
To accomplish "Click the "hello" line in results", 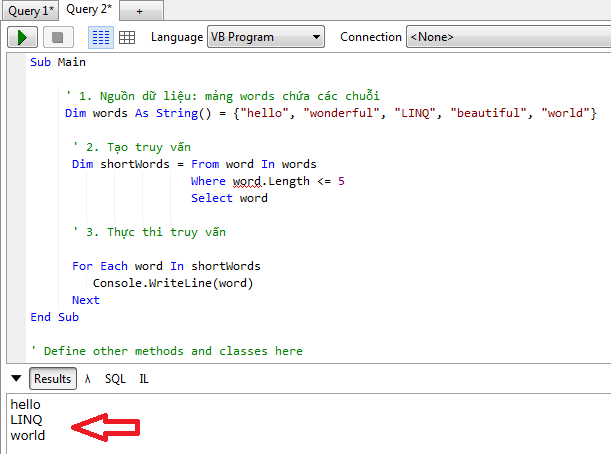I will click(x=26, y=404).
